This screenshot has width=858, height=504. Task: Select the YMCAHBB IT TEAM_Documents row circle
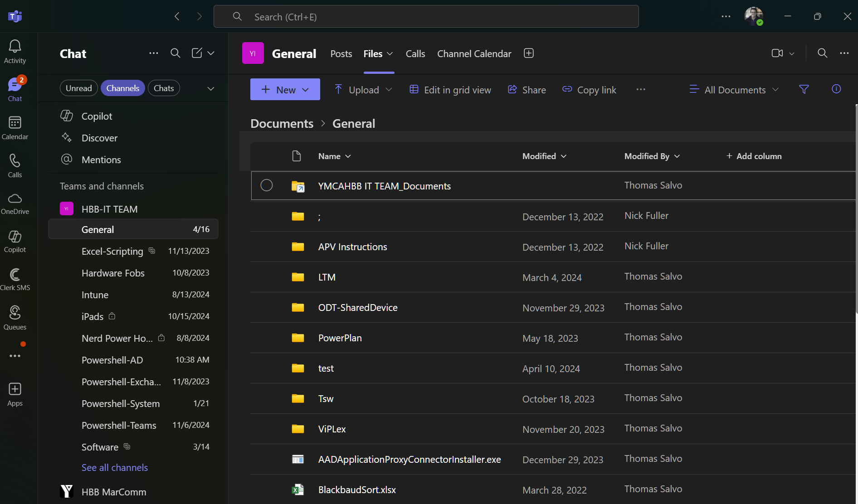pyautogui.click(x=267, y=185)
